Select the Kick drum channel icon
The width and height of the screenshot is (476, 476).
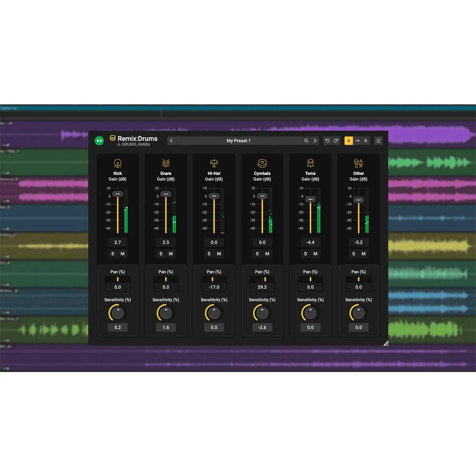coord(117,164)
